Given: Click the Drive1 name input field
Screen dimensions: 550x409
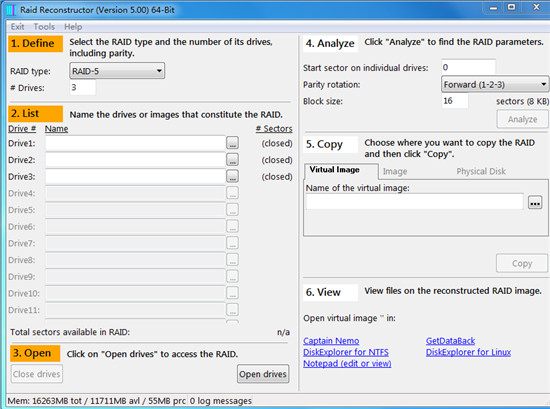Looking at the screenshot, I should pos(135,143).
